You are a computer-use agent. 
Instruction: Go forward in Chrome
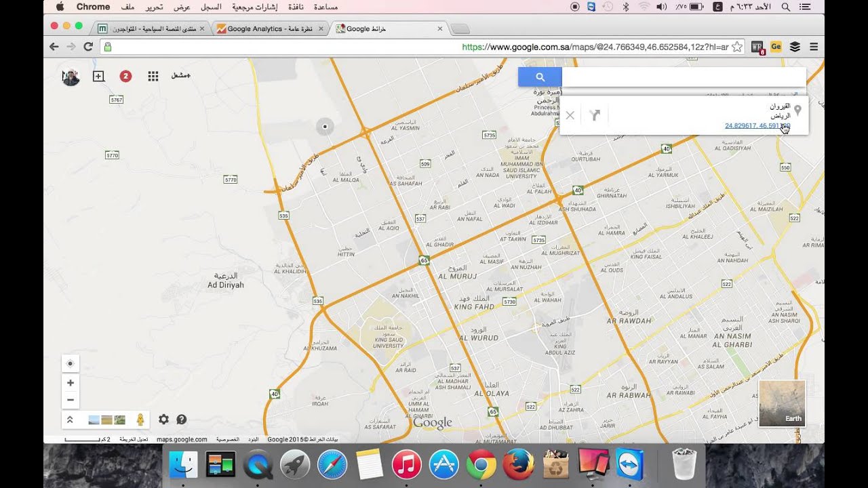click(71, 47)
